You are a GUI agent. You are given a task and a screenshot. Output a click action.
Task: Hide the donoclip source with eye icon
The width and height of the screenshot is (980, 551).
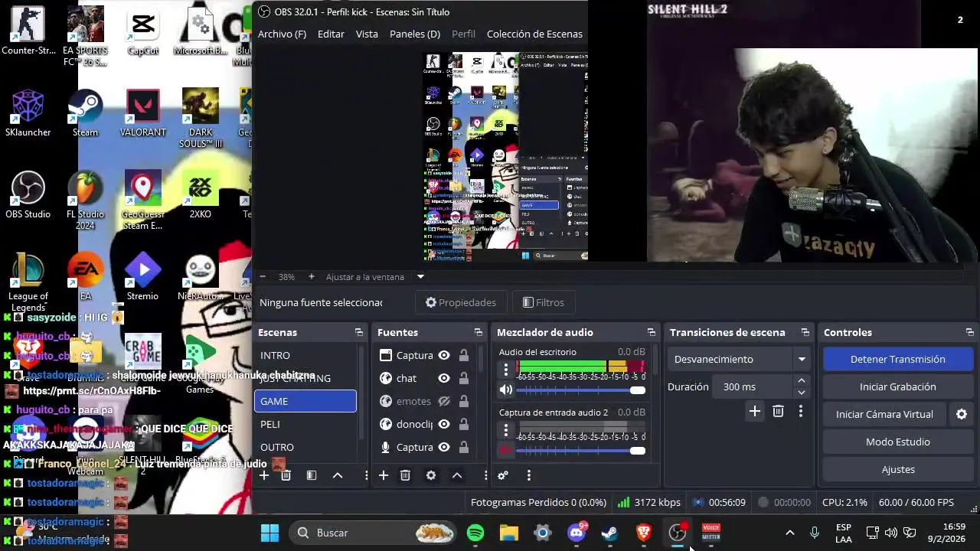pos(444,424)
